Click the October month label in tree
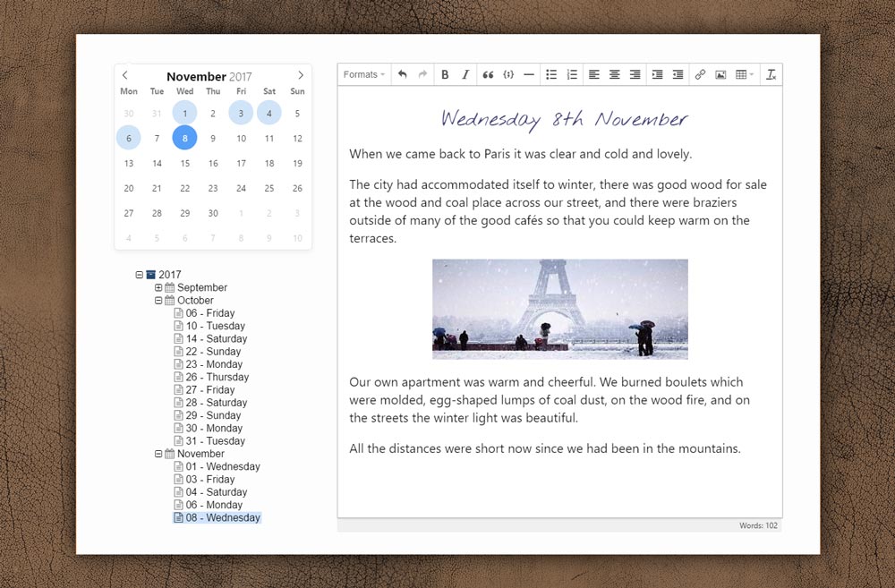 pos(195,301)
